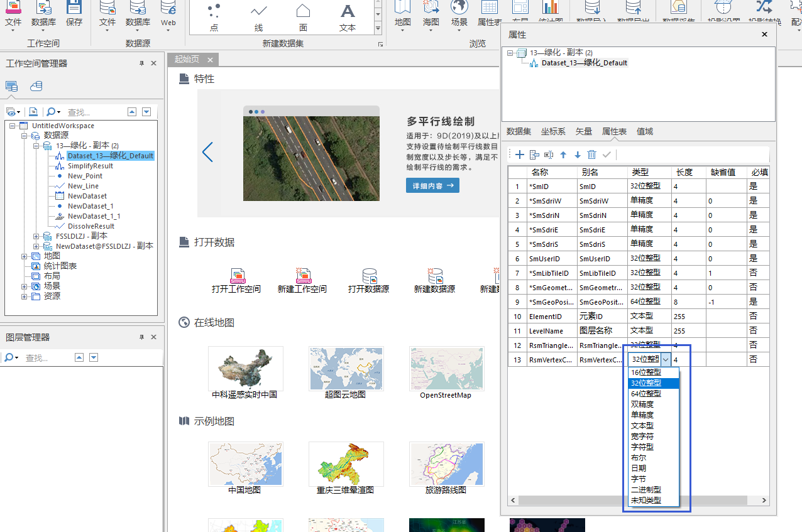Click the Open Datasource icon
The width and height of the screenshot is (802, 532).
(370, 276)
